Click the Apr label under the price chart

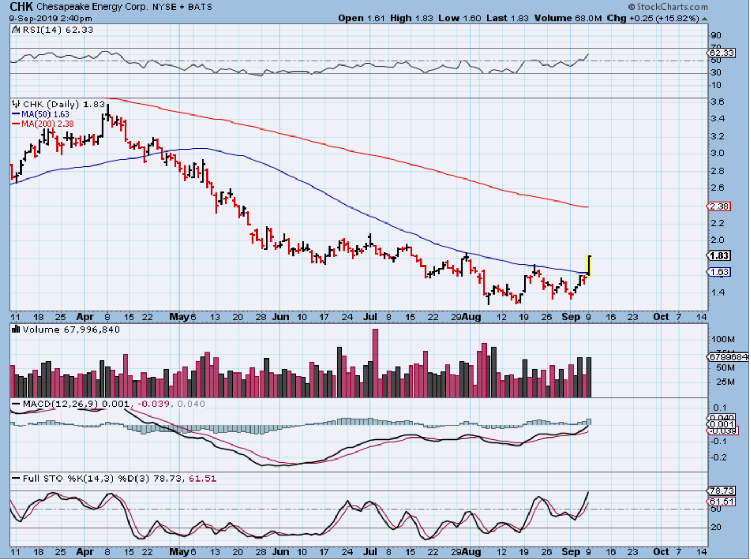(85, 317)
